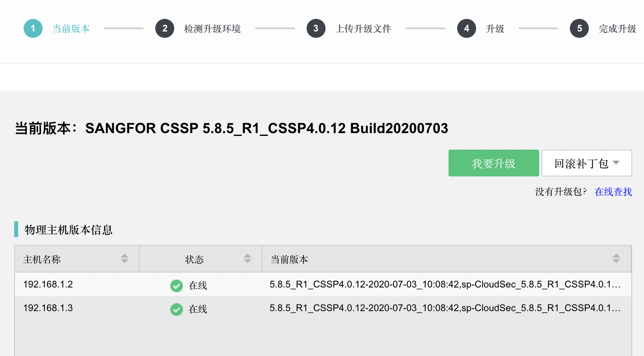Viewport: 644px width, 356px height.
Task: Click step 4 circle 升级
Action: [466, 28]
